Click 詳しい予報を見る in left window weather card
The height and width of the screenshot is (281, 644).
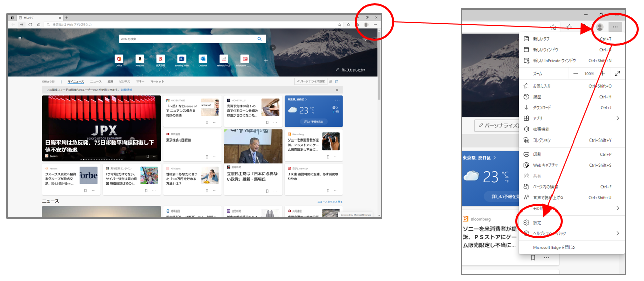[x=314, y=121]
